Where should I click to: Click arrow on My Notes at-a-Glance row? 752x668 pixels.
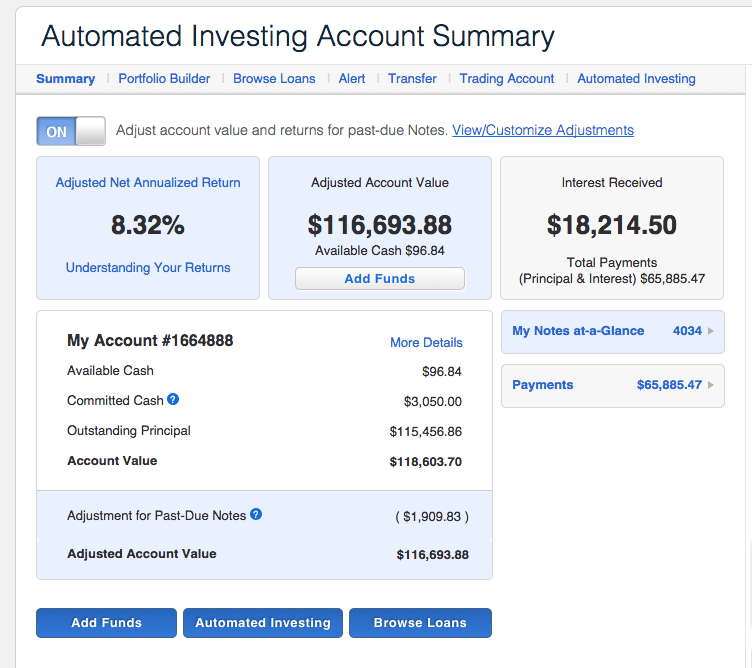tap(711, 331)
